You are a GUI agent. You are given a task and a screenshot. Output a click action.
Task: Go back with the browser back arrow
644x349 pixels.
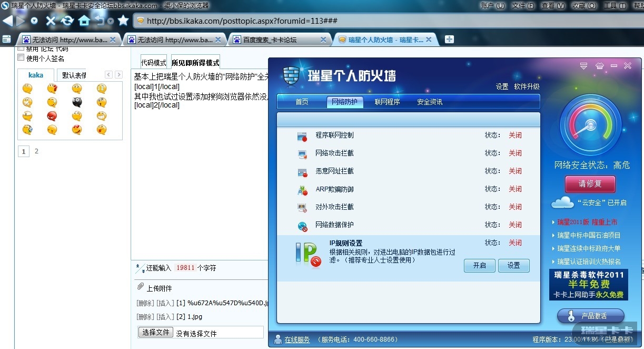[7, 21]
